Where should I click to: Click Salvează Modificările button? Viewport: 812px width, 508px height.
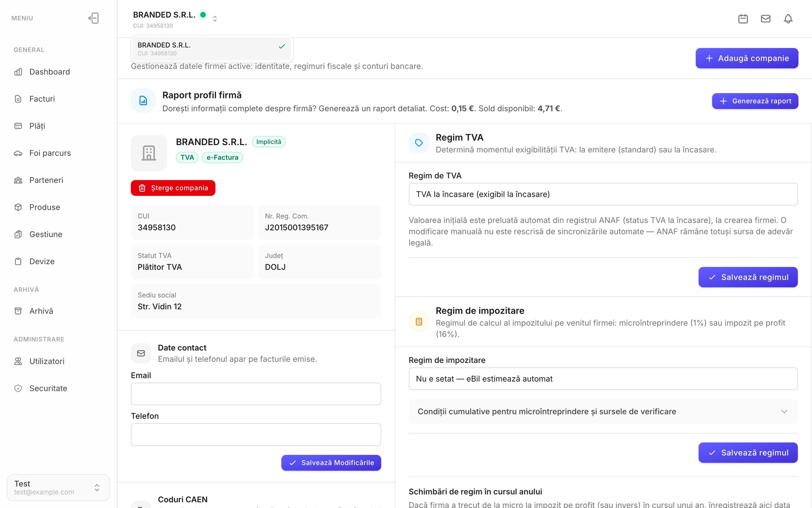tap(331, 463)
